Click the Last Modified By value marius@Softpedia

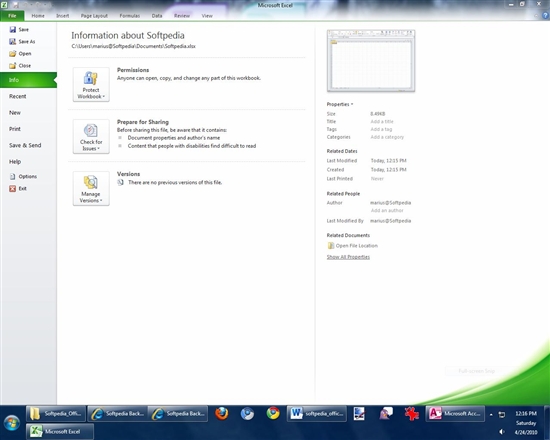(390, 221)
